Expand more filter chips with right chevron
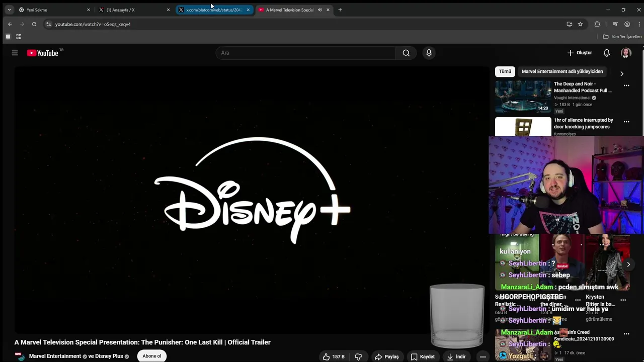Viewport: 644px width, 362px height. tap(621, 73)
